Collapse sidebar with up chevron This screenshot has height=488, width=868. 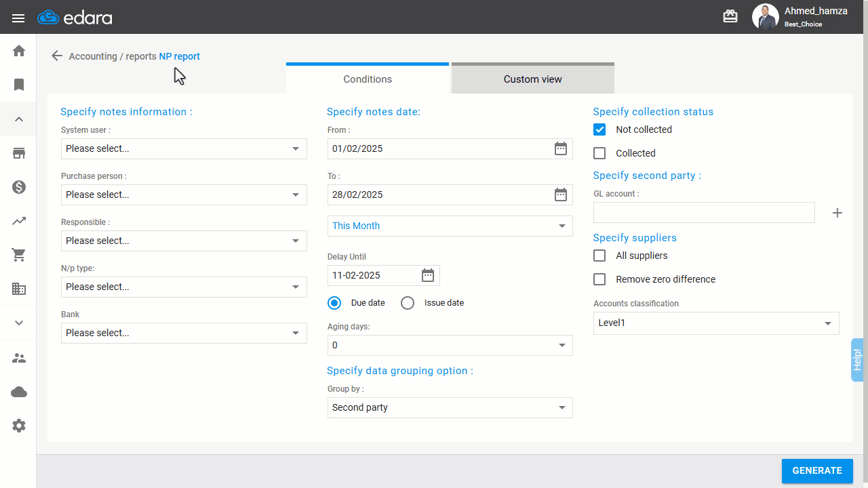(x=19, y=119)
